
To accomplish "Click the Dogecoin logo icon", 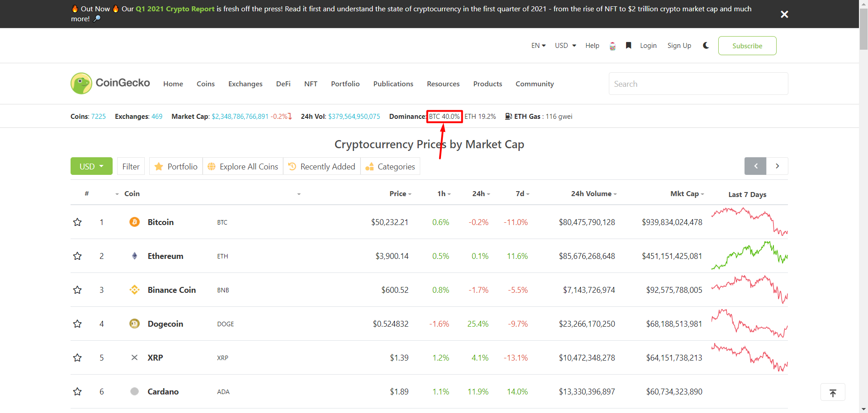I will click(x=134, y=324).
